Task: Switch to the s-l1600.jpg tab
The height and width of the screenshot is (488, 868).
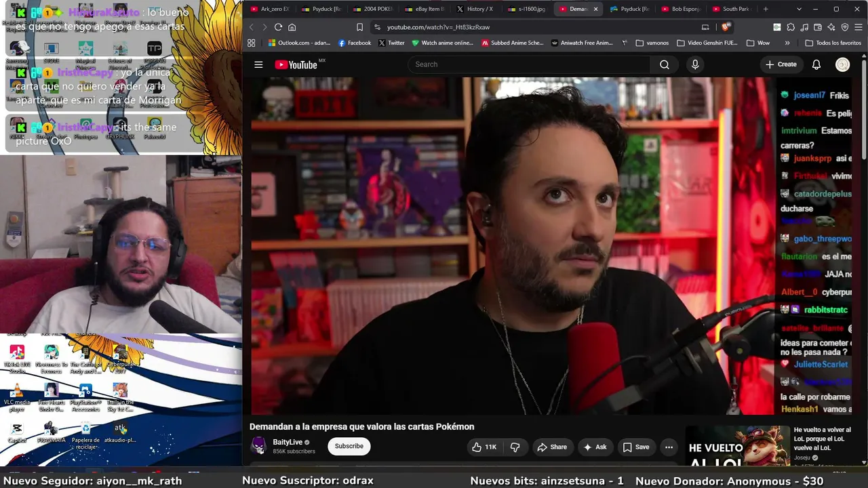Action: (x=527, y=9)
